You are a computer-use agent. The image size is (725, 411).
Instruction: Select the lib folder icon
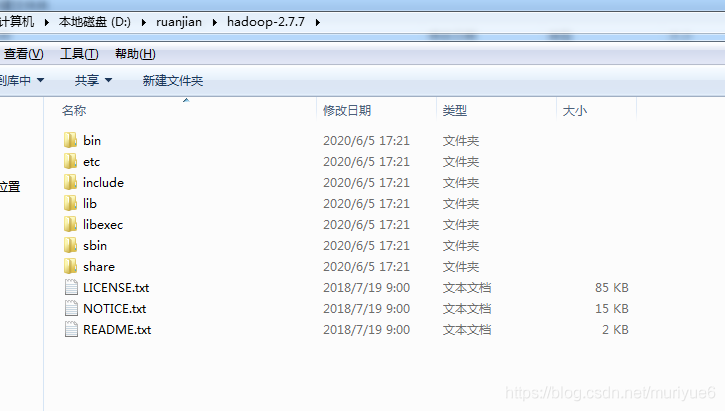click(70, 203)
